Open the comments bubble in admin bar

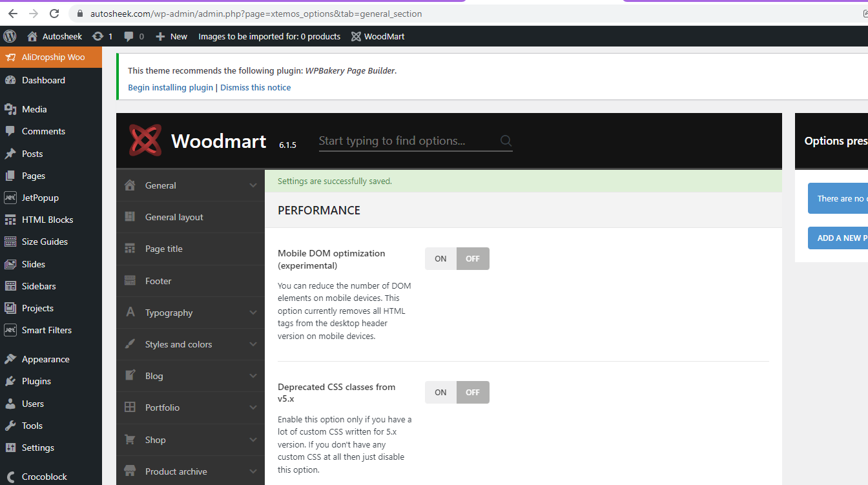134,36
